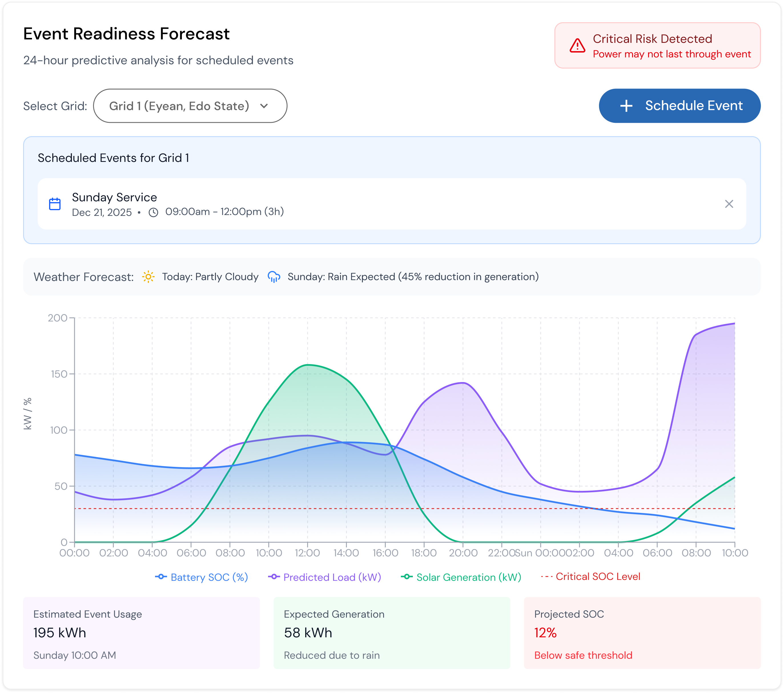Viewport: 784px width, 693px height.
Task: Click the '09:00am – 12:00pm (3h)' time text
Action: 224,212
